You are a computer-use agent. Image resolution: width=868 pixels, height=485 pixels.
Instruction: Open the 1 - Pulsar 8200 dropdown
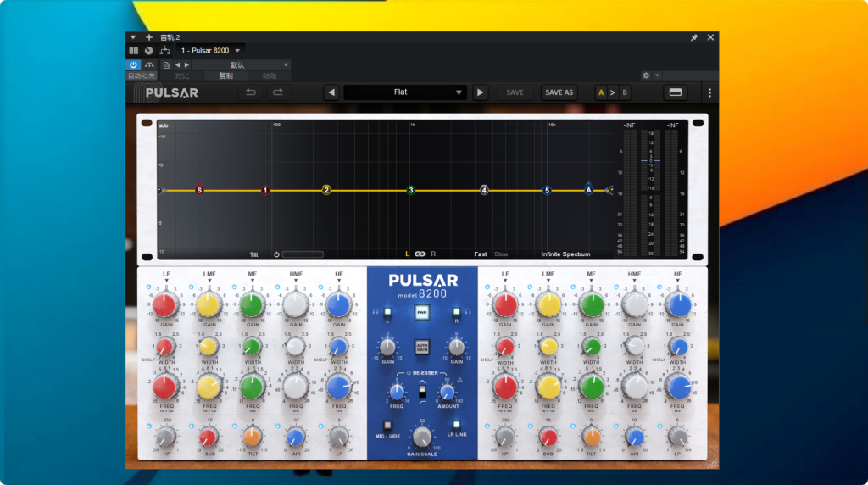(x=210, y=50)
